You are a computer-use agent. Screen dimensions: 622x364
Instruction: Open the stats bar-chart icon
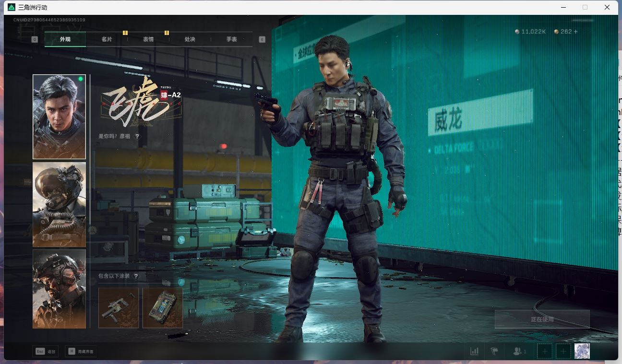click(x=474, y=351)
